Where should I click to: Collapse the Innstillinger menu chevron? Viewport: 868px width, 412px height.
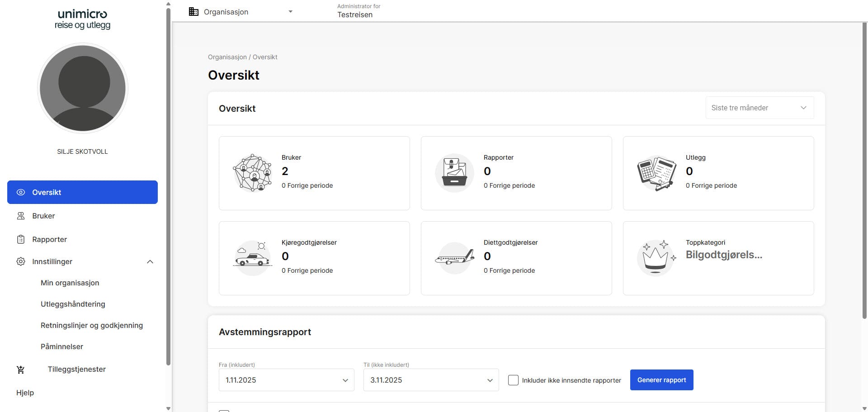[x=150, y=262]
